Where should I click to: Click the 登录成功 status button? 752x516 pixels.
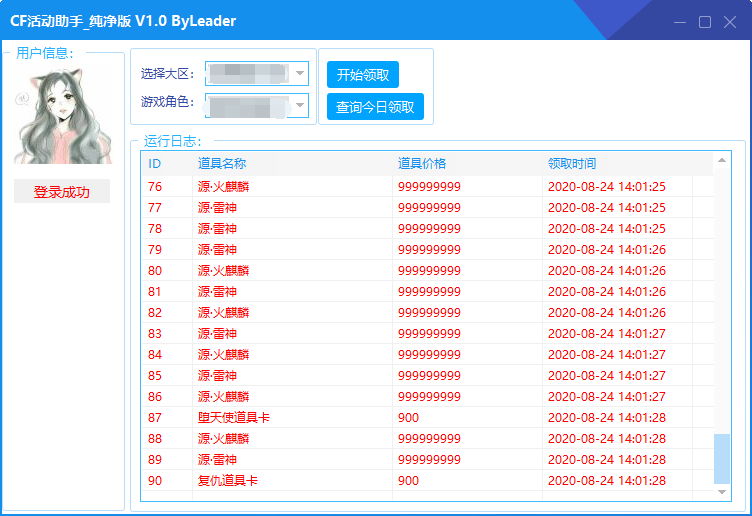62,192
